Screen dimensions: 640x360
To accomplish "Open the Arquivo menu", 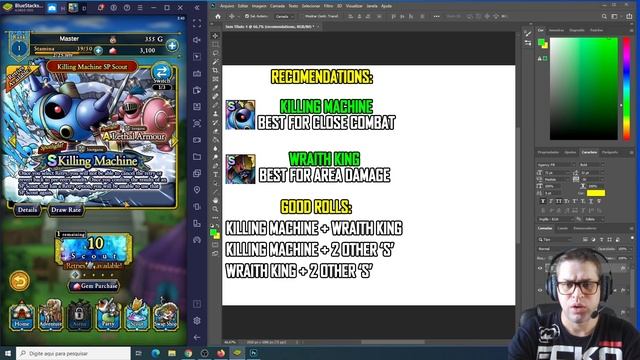I will click(x=227, y=6).
